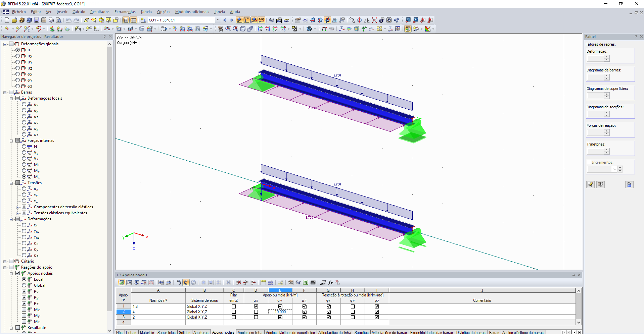Image resolution: width=644 pixels, height=334 pixels.
Task: Export the table to Excel
Action: [306, 282]
